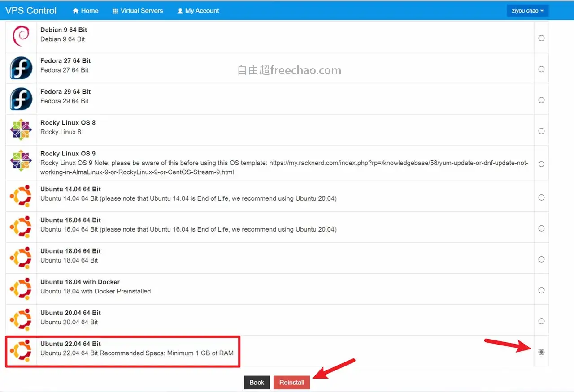Open the ziyou chao user dropdown

pyautogui.click(x=527, y=11)
